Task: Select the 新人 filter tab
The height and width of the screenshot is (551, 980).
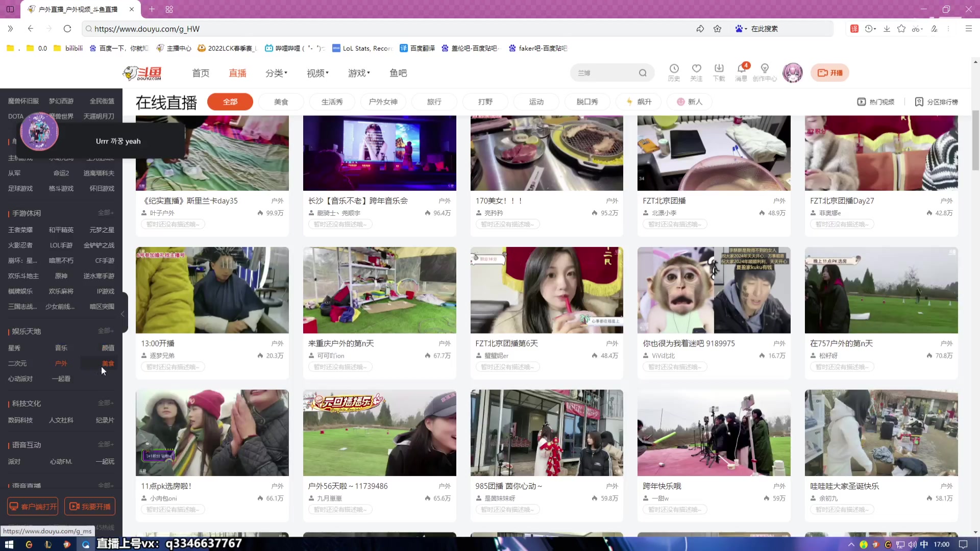Action: [690, 102]
